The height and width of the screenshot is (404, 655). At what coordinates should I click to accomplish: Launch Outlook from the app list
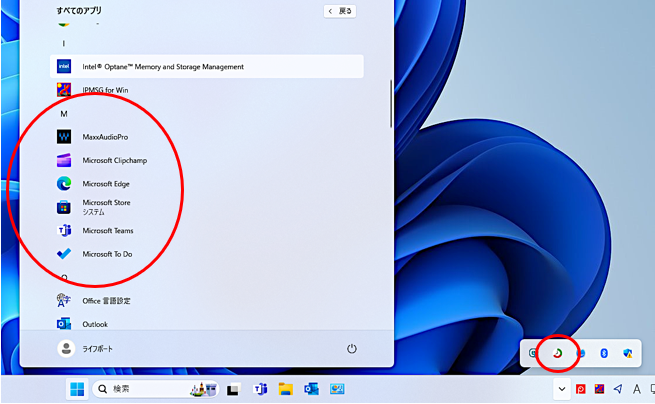[x=207, y=324]
